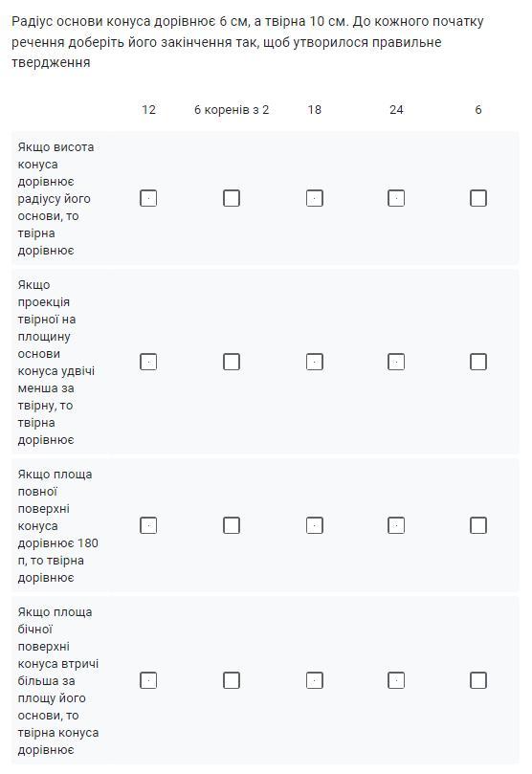Check '6 коренів з 2' for the lateral surface row

point(232,680)
